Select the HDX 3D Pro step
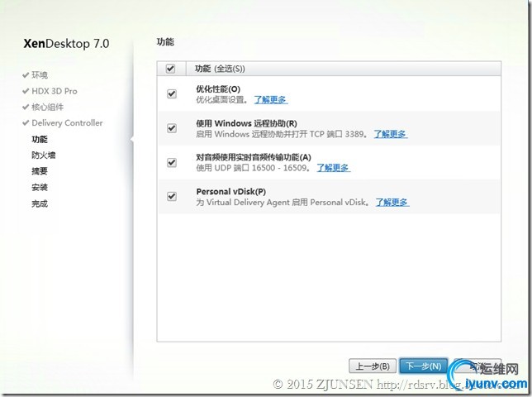The height and width of the screenshot is (397, 532). tap(55, 91)
